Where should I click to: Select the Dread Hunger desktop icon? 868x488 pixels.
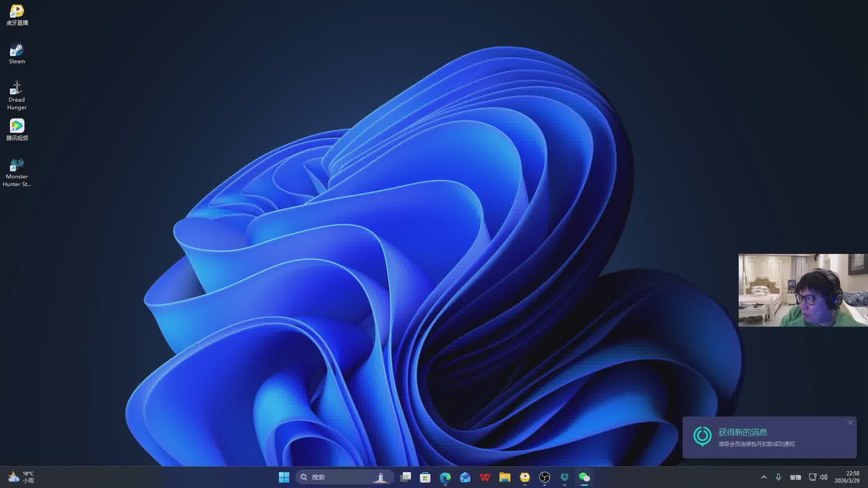[17, 95]
